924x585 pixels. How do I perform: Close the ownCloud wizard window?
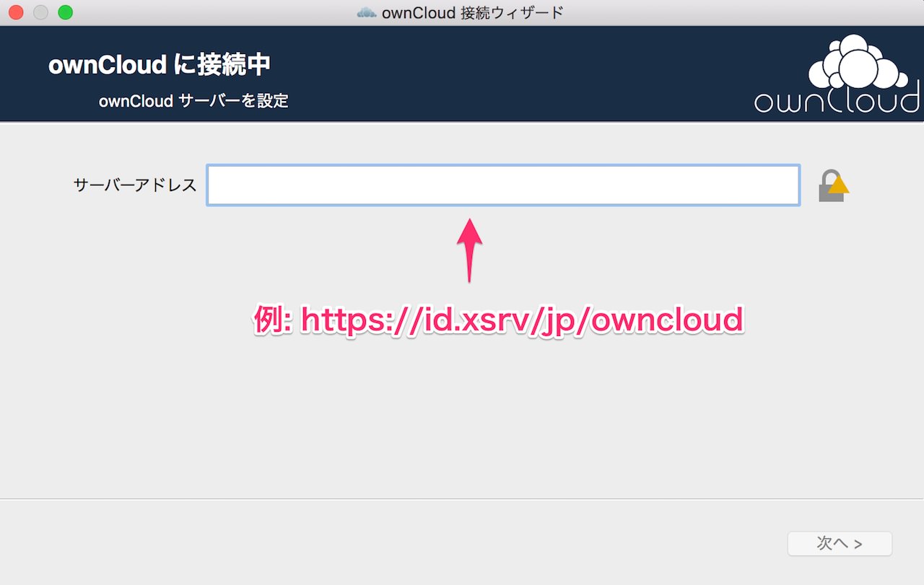16,12
